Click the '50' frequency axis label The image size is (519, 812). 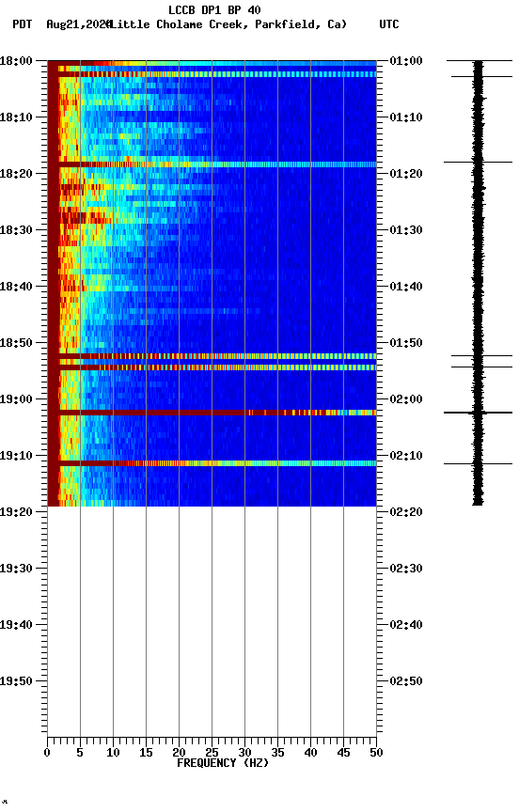376,753
